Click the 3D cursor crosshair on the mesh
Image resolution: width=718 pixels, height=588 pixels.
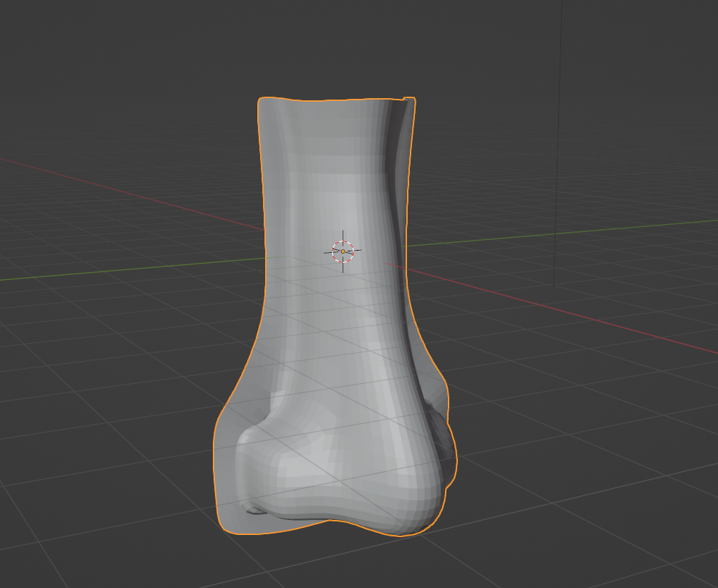[343, 251]
